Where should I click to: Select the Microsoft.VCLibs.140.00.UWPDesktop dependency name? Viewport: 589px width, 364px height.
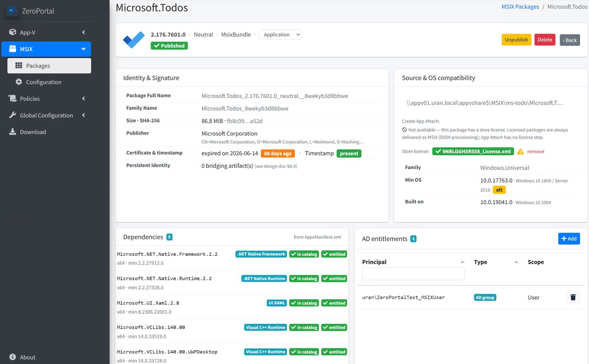pos(167,352)
